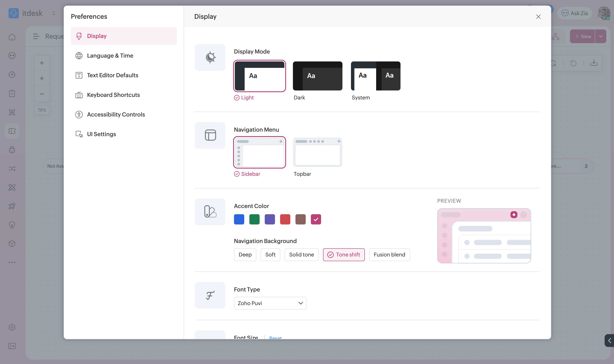Pick the pink accent color
Image resolution: width=614 pixels, height=364 pixels.
[316, 219]
